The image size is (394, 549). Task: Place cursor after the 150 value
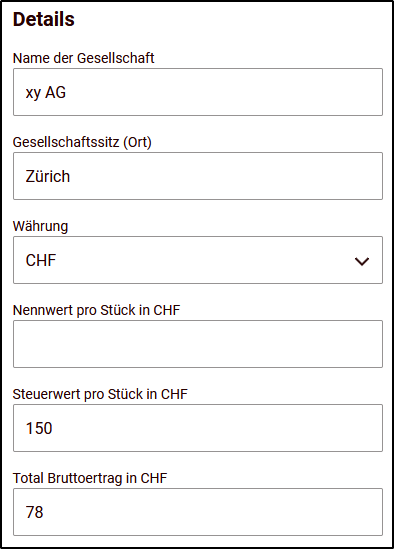point(54,428)
